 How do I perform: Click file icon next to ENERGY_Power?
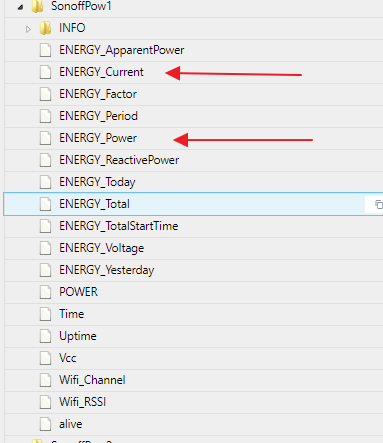click(x=45, y=138)
